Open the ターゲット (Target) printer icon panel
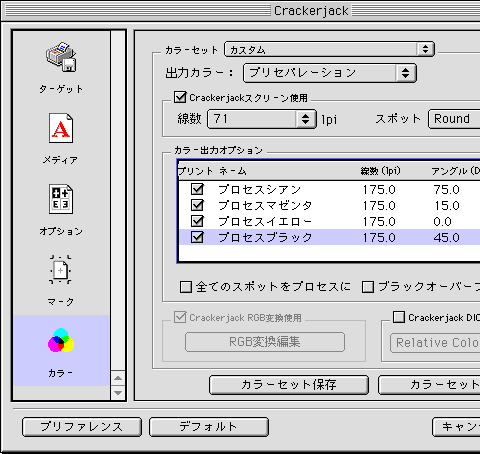Screen dimensions: 480x454 61,57
